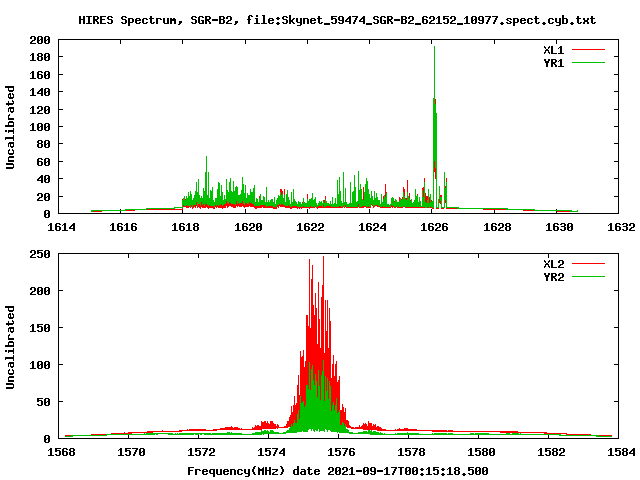Viewport: 640px width, 480px height.
Task: Select the XL2 legend label
Action: click(553, 264)
